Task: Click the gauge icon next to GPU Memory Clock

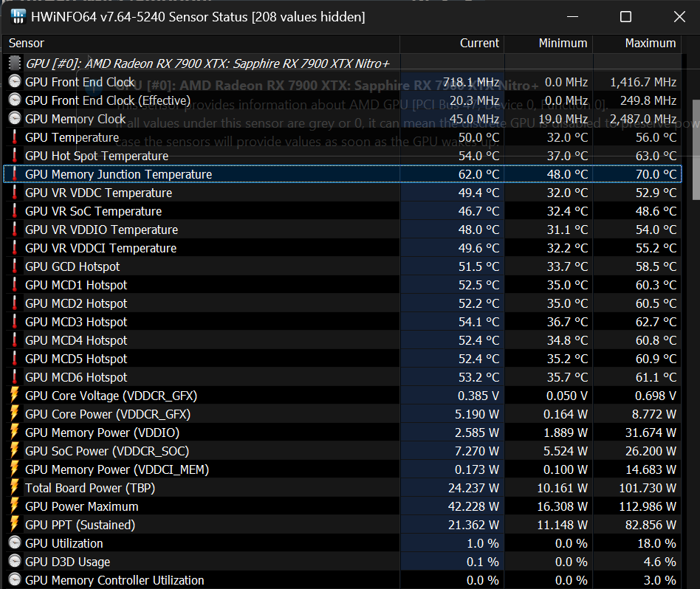Action: [x=15, y=119]
